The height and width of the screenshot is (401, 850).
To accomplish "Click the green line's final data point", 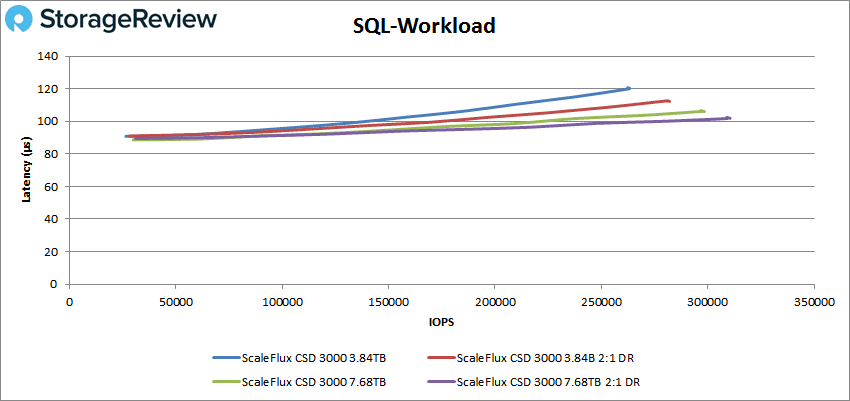I will point(703,111).
